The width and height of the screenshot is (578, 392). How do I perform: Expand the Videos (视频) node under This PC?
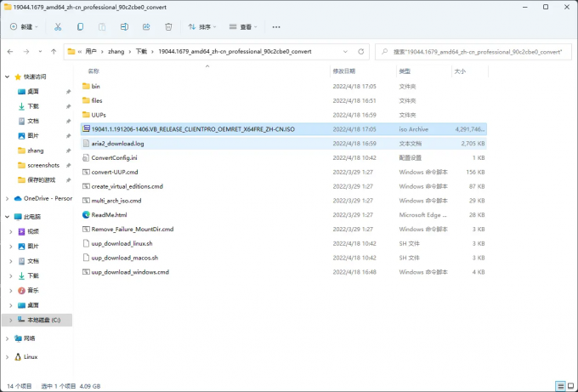11,231
